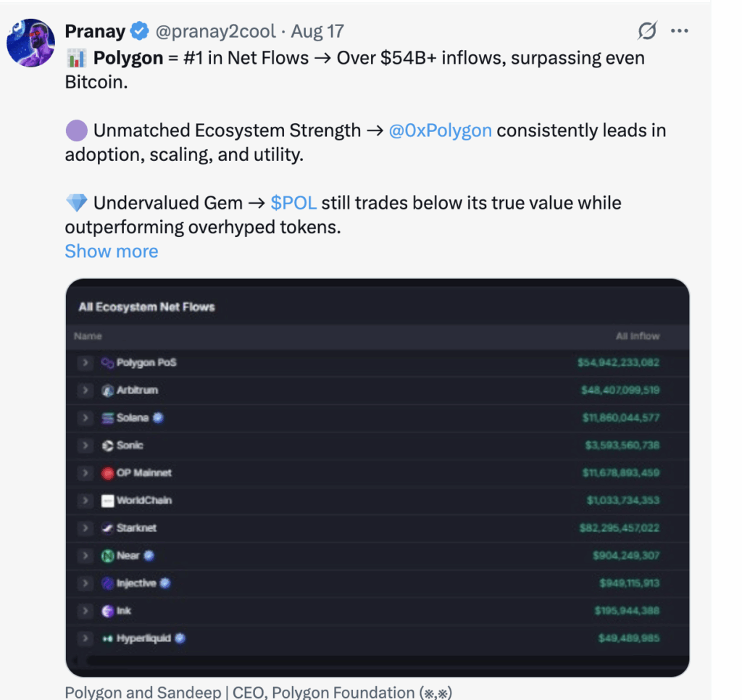The image size is (742, 700).
Task: Click the Aug 17 timestamp
Action: coord(317,31)
